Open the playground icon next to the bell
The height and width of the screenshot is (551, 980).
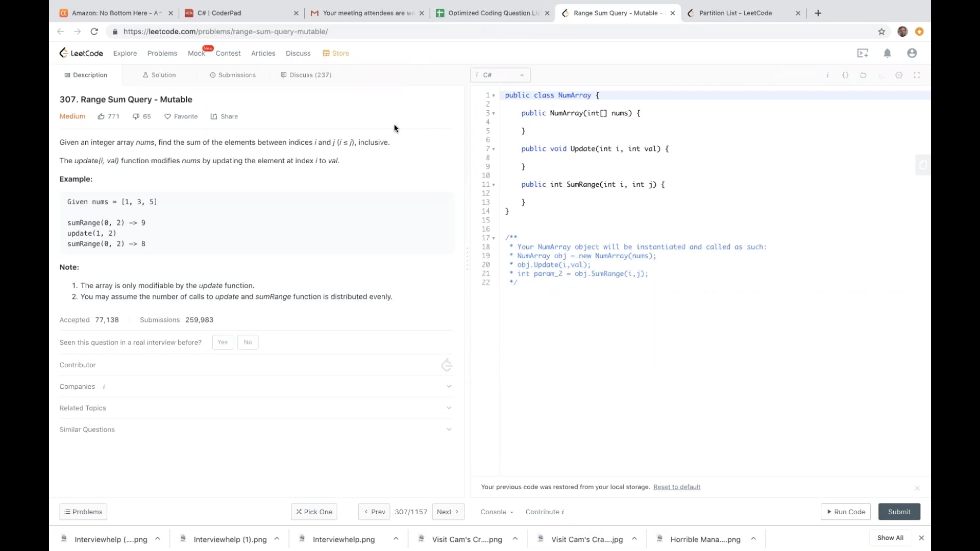(x=863, y=53)
